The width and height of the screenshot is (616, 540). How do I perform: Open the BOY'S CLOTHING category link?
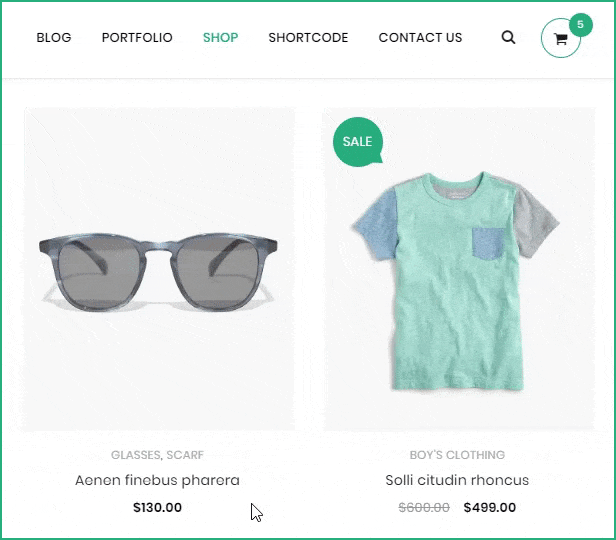tap(457, 455)
